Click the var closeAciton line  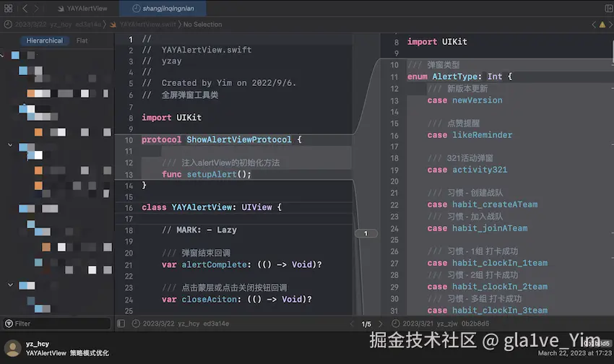236,300
